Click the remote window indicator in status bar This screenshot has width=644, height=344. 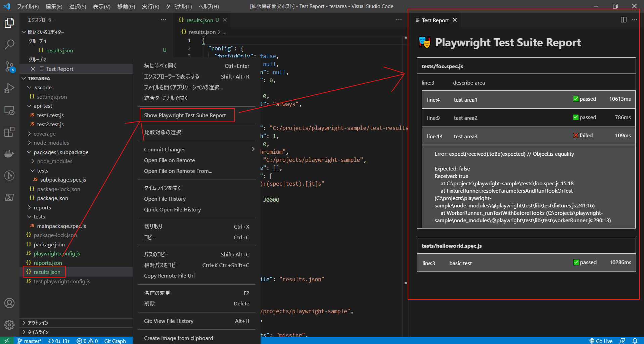tap(6, 341)
